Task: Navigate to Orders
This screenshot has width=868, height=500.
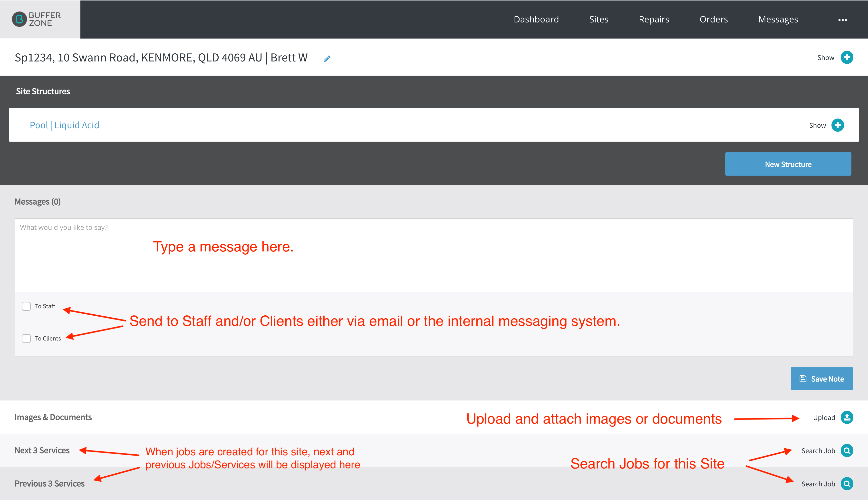Action: [x=714, y=19]
